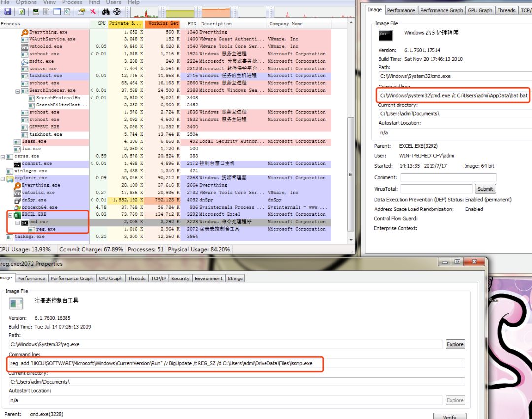Viewport: 532px width, 419px height.
Task: Collapse the EXCEL.EXE process tree
Action: click(x=10, y=215)
